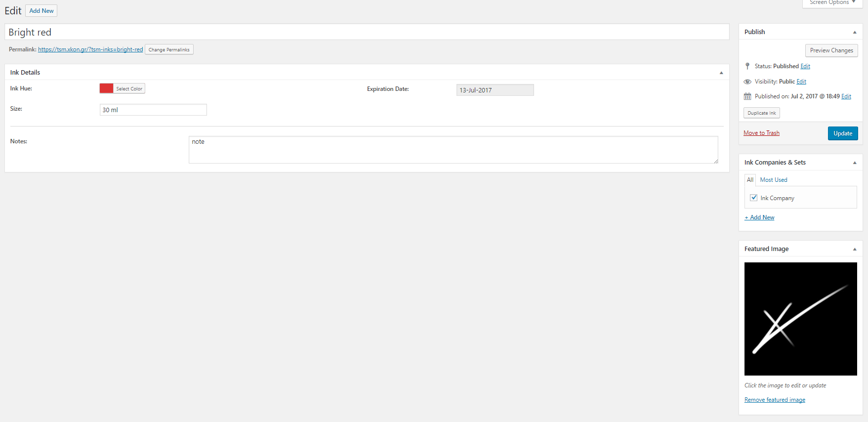The height and width of the screenshot is (422, 868).
Task: Click Move to Trash link
Action: [761, 133]
